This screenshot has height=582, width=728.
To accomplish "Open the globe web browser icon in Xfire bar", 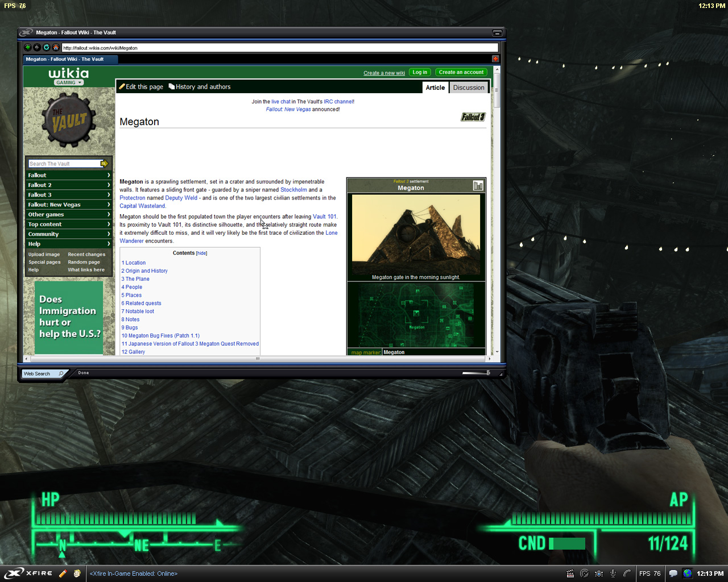I will [x=688, y=573].
